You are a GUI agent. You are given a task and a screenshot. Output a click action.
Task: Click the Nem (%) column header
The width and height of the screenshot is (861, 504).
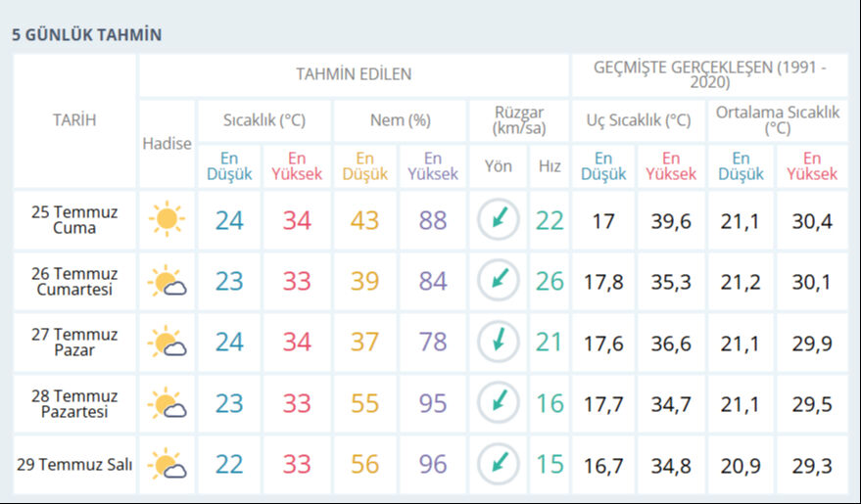point(400,120)
